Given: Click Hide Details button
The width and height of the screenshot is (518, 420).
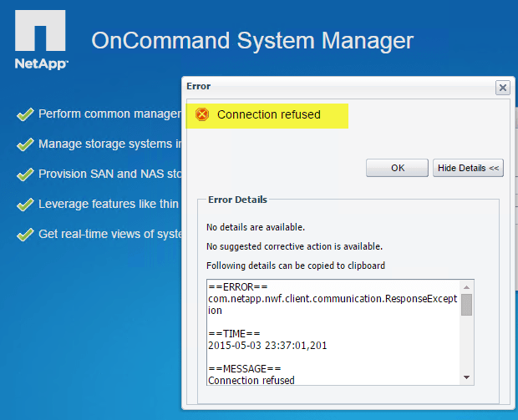Looking at the screenshot, I should pos(468,168).
